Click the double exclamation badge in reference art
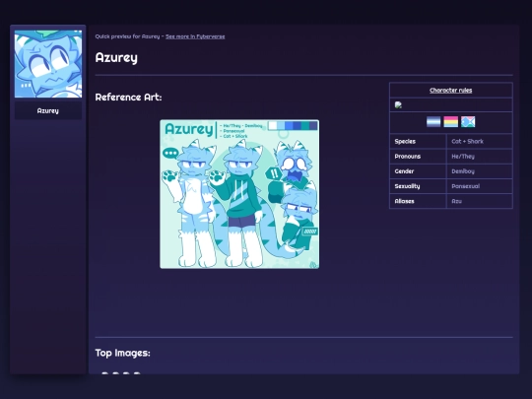Viewport: 532px width, 399px height. pos(274,173)
